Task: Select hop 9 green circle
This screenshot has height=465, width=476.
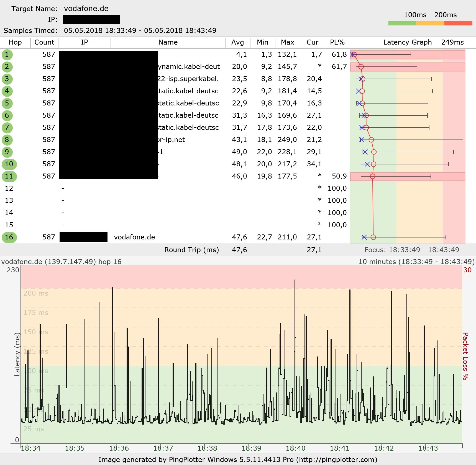Action: point(7,152)
